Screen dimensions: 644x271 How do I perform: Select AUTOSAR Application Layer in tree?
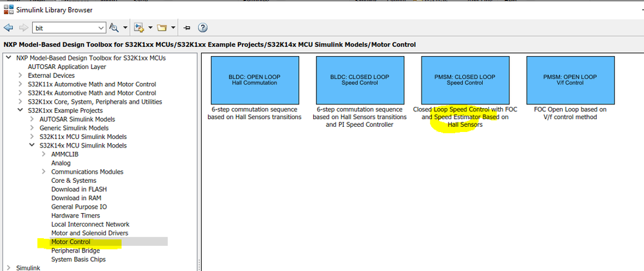coord(67,67)
